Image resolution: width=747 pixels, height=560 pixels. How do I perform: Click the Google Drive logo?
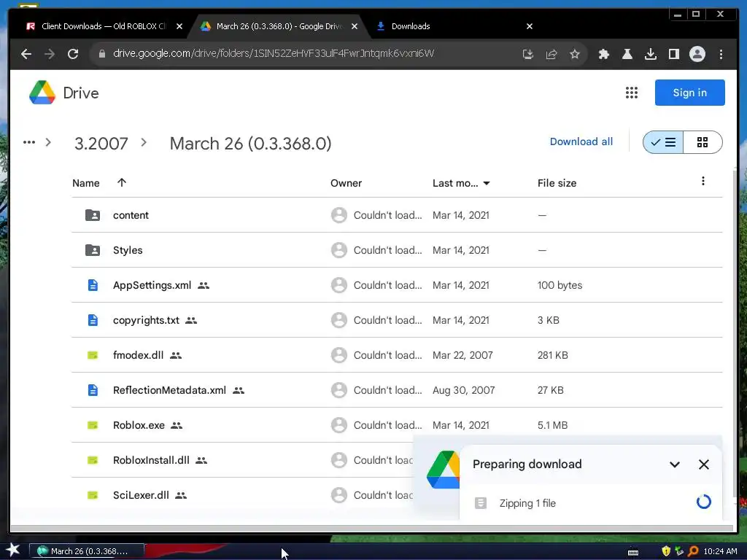pos(42,93)
